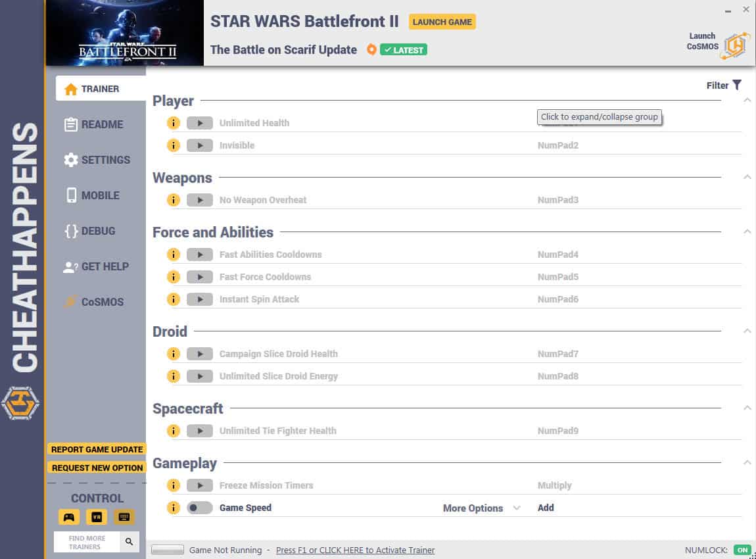Viewport: 756px width, 559px height.
Task: Click the NumPad9 hotkey label
Action: (558, 431)
